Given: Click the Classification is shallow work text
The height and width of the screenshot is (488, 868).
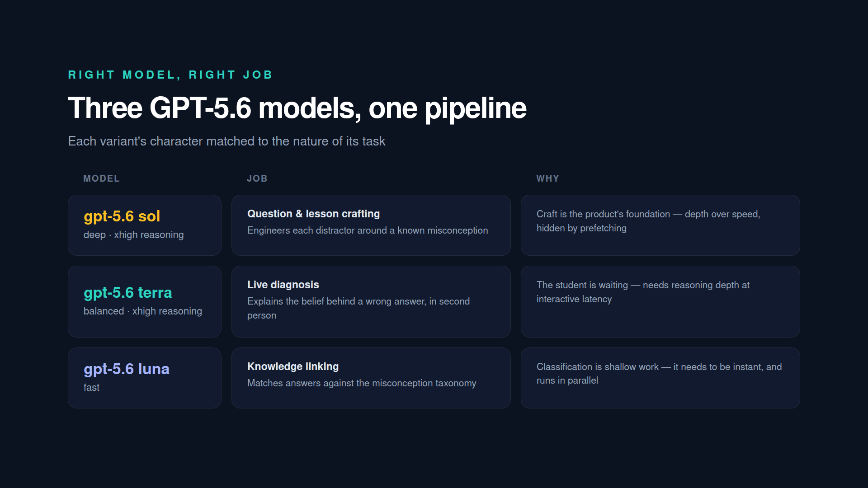Looking at the screenshot, I should click(659, 374).
